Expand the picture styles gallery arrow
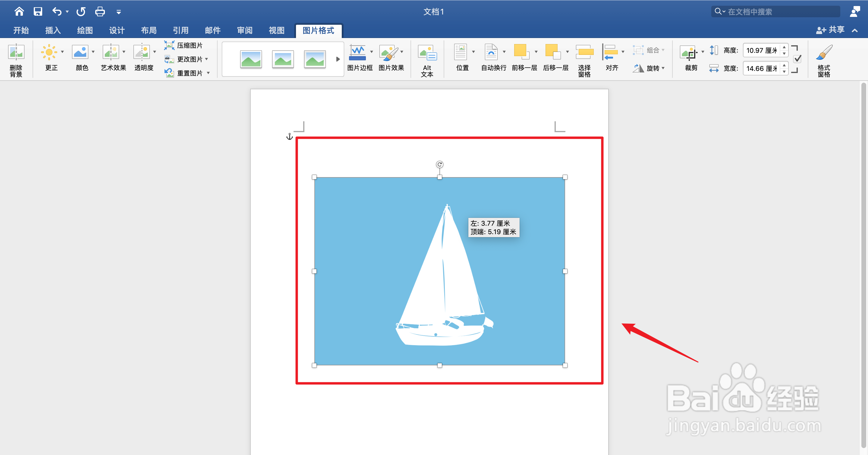Viewport: 868px width, 455px height. coord(338,59)
